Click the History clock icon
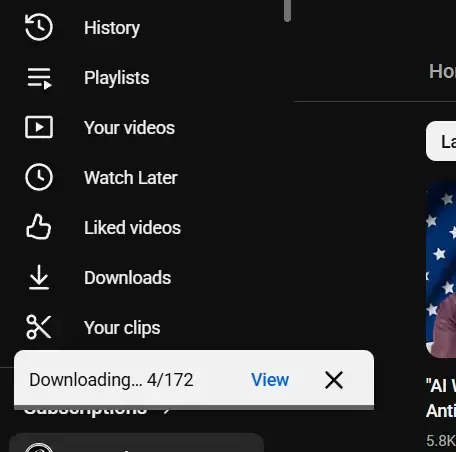This screenshot has height=452, width=456. coord(39,27)
